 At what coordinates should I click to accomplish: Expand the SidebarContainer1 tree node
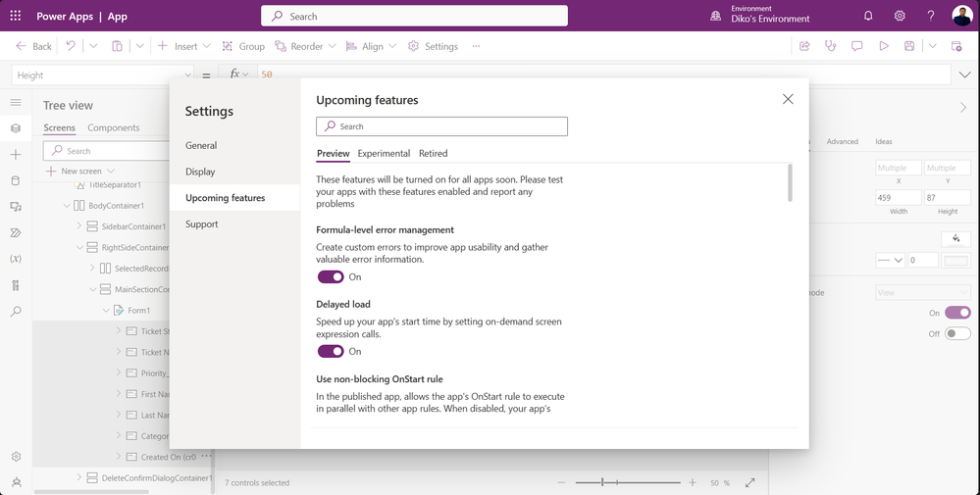click(79, 226)
